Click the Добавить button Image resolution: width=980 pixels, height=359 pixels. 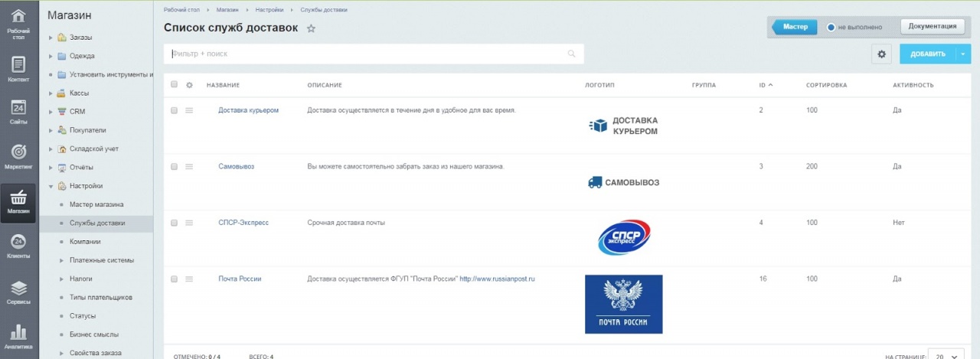click(x=928, y=54)
